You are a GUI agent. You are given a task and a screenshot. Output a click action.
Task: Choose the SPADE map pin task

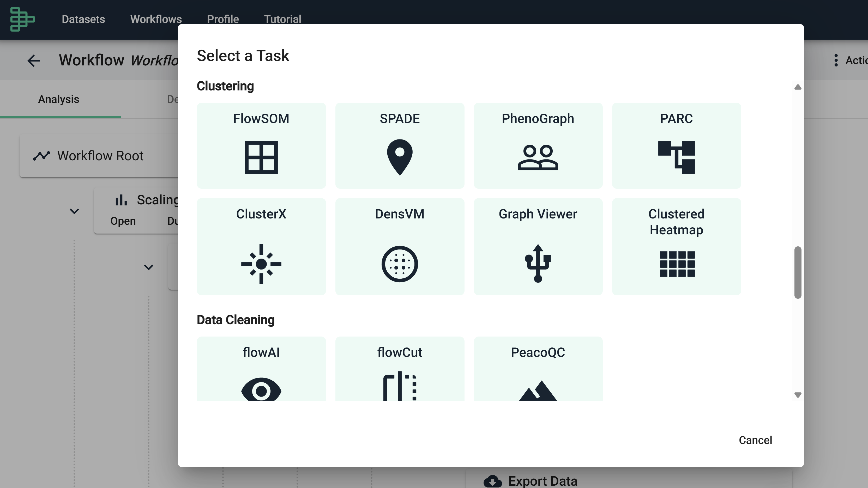[400, 145]
